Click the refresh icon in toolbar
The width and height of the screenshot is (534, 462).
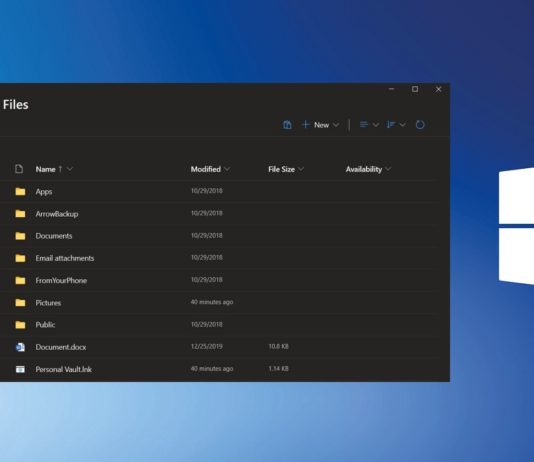tap(420, 125)
